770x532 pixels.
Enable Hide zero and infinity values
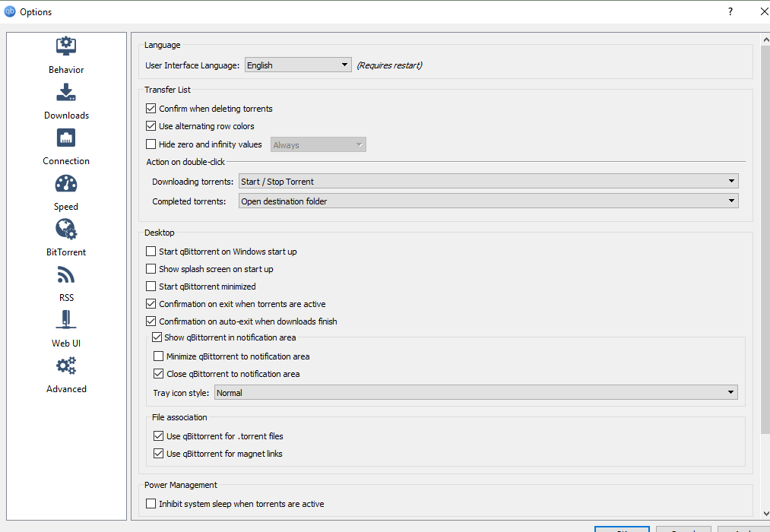pyautogui.click(x=151, y=144)
